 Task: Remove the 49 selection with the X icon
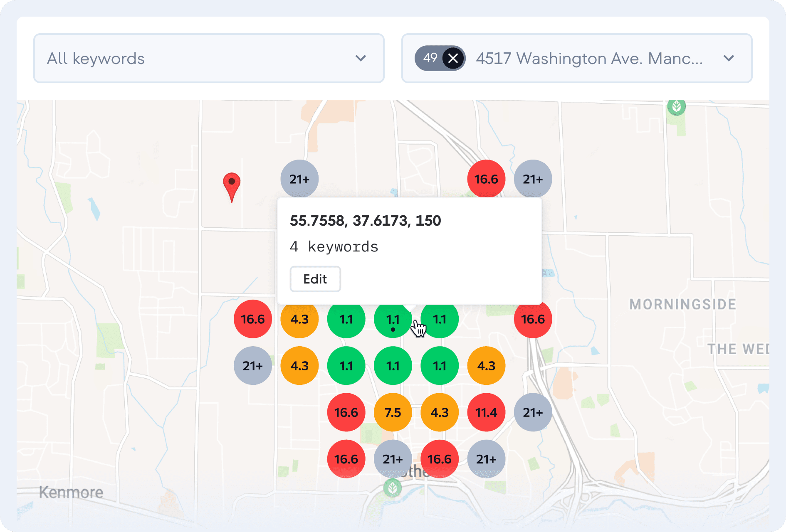(x=453, y=58)
